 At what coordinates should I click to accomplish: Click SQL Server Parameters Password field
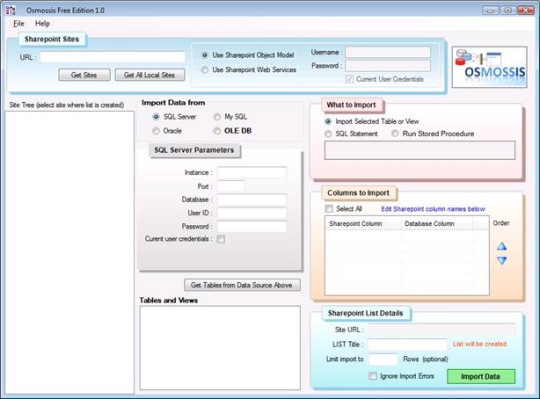[252, 227]
